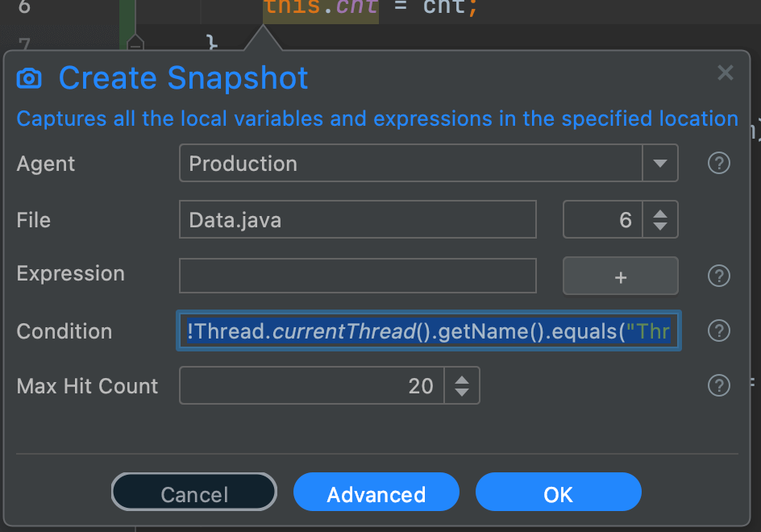Click into the Condition expression field
Screen dimensions: 761x532
tap(428, 331)
